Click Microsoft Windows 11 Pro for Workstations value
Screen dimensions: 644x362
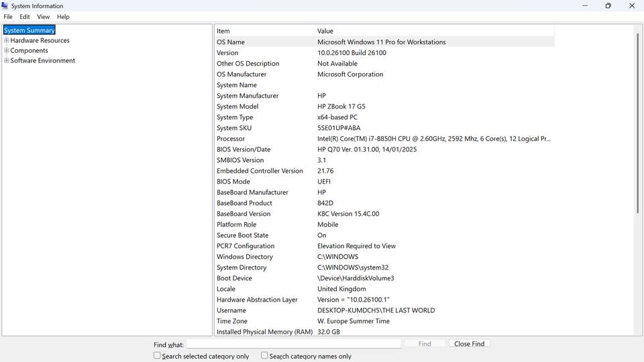pos(382,42)
